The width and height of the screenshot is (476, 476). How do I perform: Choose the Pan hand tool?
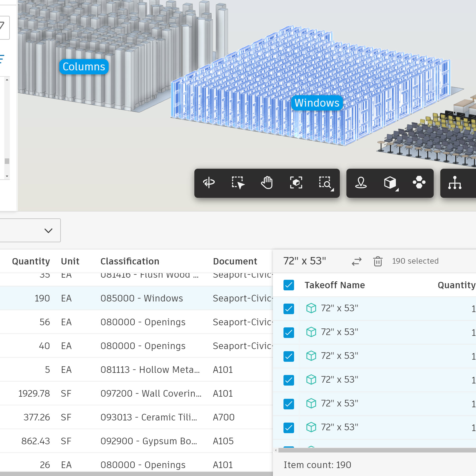267,183
